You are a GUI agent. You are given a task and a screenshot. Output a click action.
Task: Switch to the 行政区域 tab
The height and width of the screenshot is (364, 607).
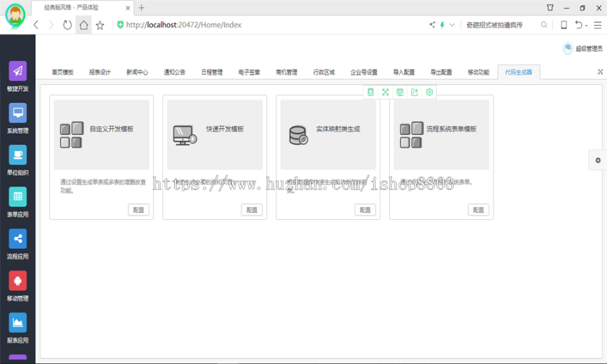pos(324,72)
